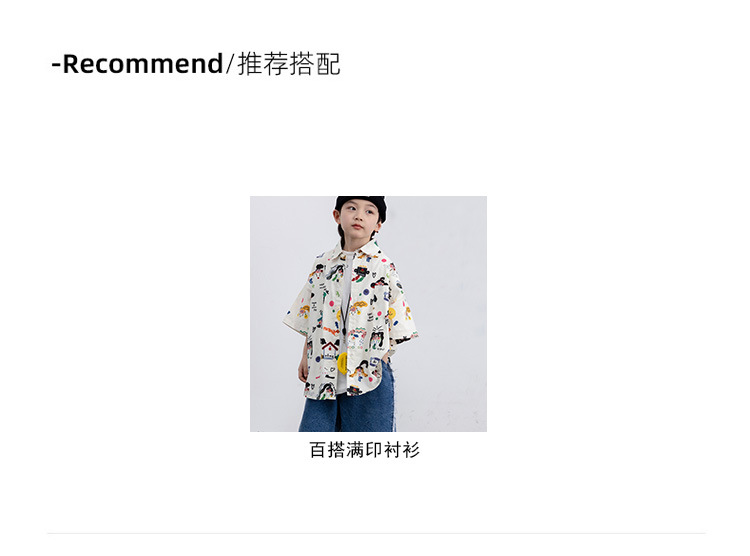750x556 pixels.
Task: Click the shirt collar in the photo
Action: click(x=361, y=251)
